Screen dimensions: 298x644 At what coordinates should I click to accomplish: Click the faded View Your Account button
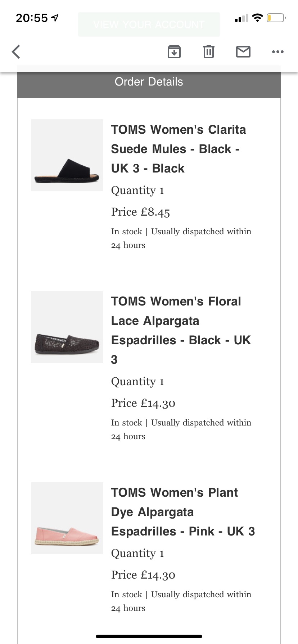pos(149,24)
